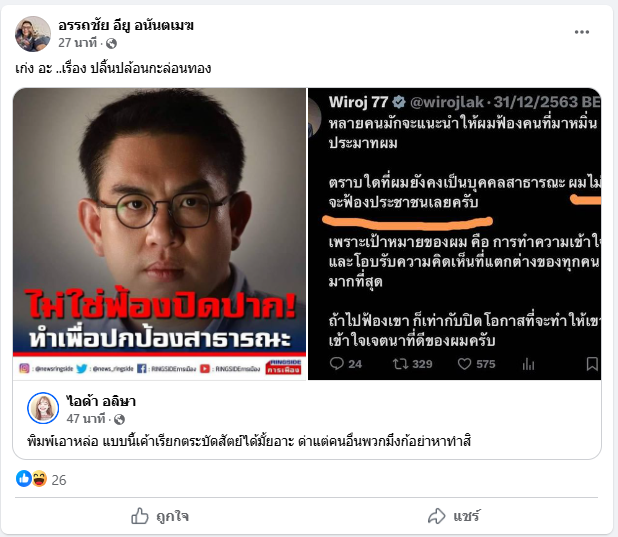Share the post using แชร์ button
This screenshot has height=537, width=618.
pyautogui.click(x=454, y=516)
